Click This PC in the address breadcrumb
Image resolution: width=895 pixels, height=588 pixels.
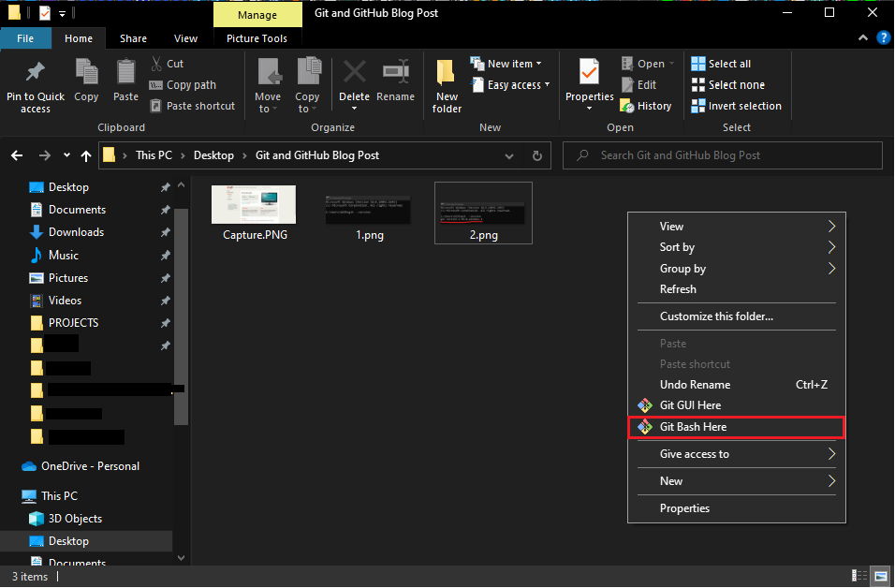coord(154,155)
